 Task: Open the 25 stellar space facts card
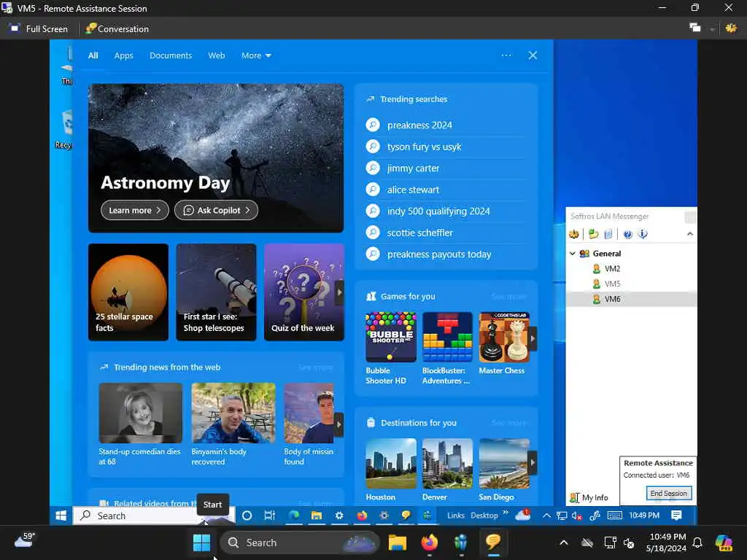click(128, 292)
